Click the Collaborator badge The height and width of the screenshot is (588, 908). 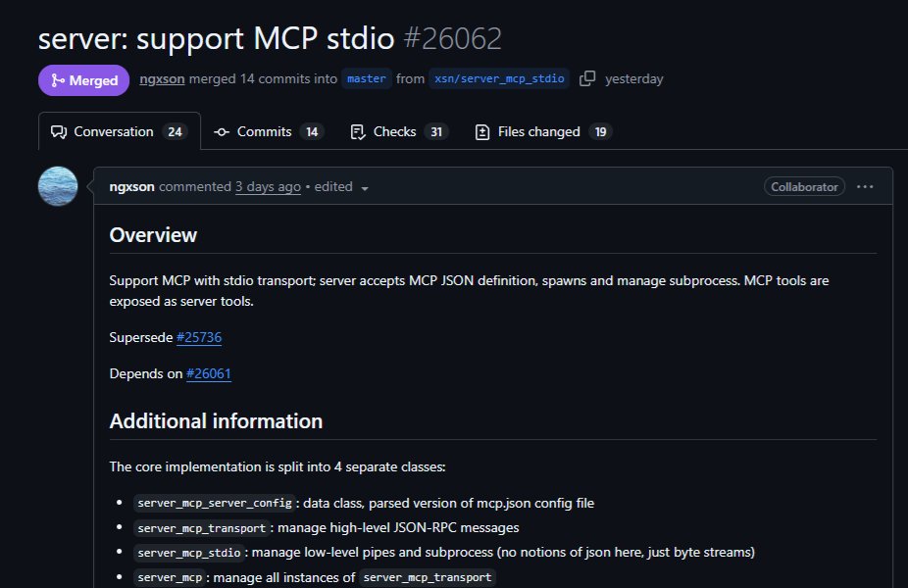click(x=804, y=187)
